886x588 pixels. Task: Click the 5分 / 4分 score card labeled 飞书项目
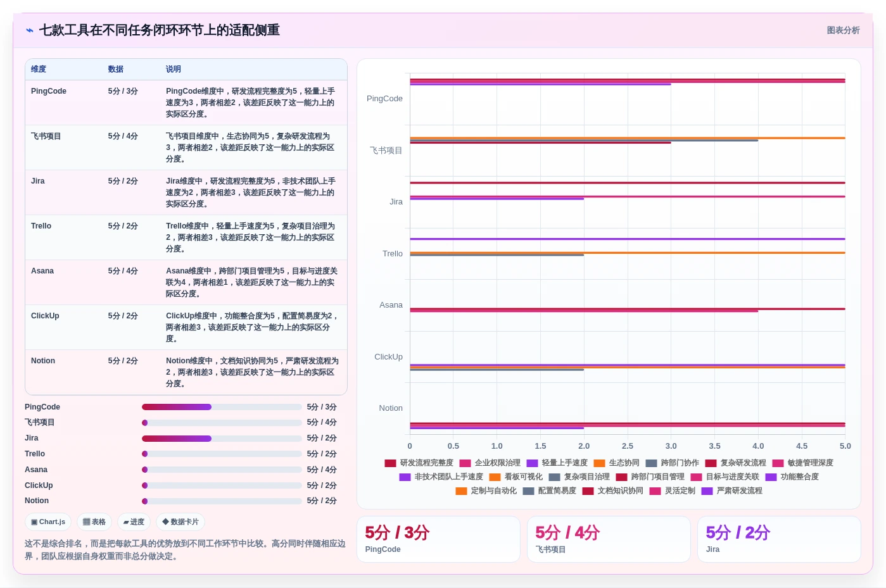(x=609, y=539)
